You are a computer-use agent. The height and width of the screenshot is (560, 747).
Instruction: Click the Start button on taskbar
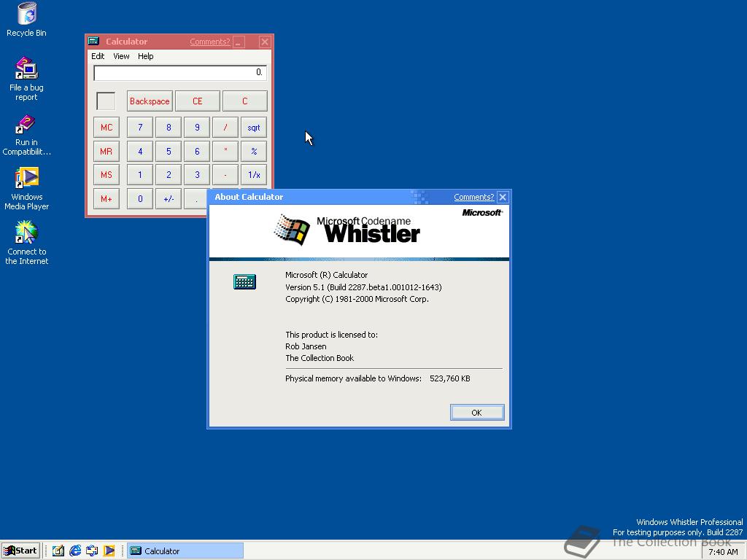coord(20,551)
